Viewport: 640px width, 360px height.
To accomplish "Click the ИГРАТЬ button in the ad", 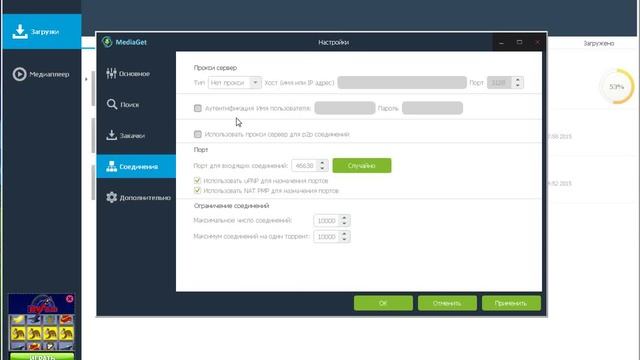I will tap(42, 357).
